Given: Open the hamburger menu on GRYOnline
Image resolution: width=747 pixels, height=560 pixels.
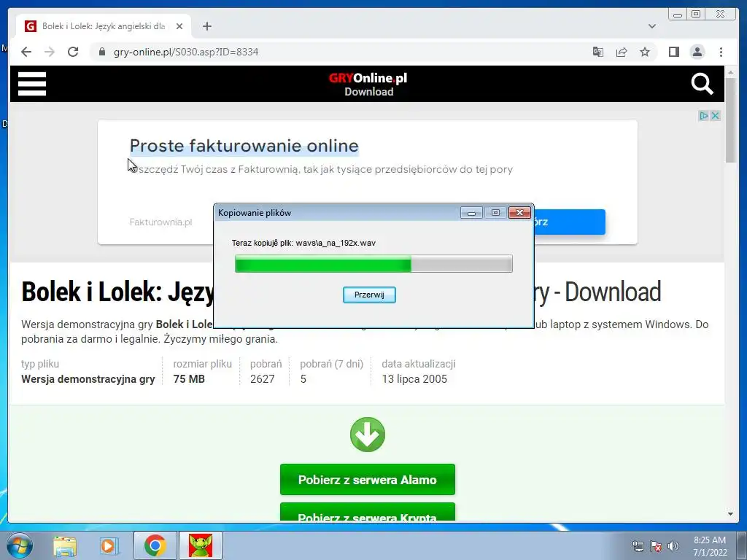Looking at the screenshot, I should pyautogui.click(x=32, y=84).
